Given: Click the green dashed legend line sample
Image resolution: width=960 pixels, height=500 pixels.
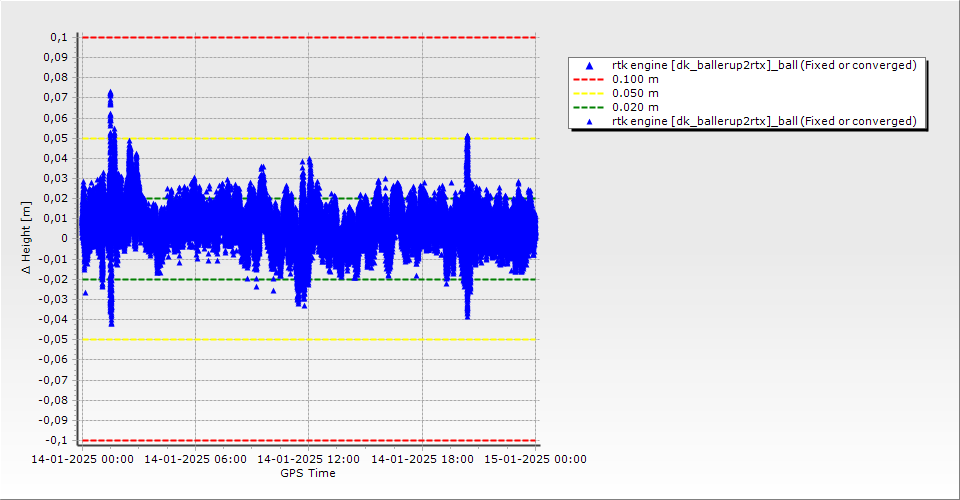Looking at the screenshot, I should tap(588, 108).
